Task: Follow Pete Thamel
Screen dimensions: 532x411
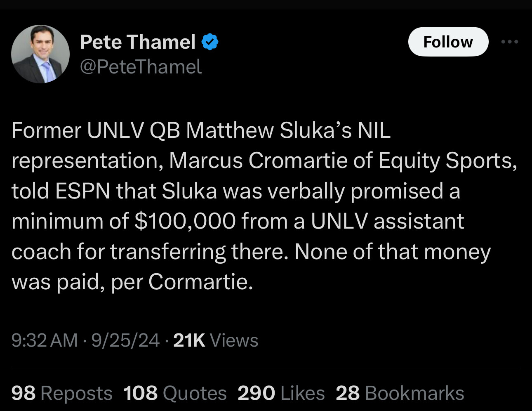Action: (448, 42)
